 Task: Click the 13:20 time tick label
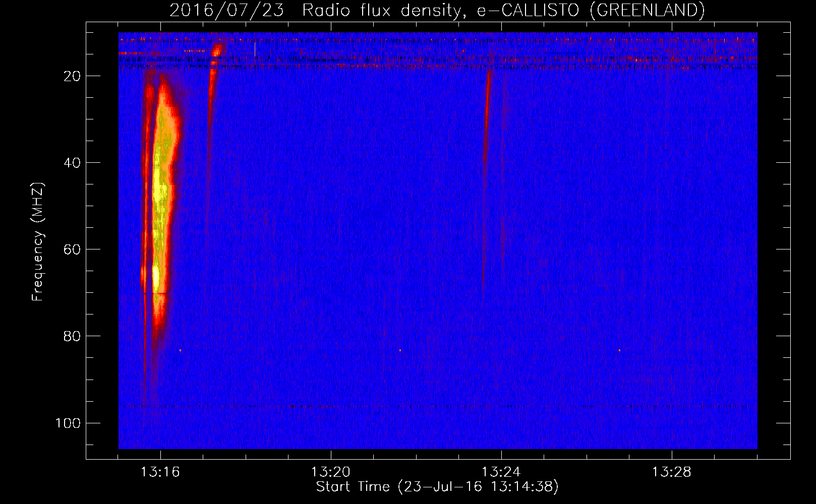pyautogui.click(x=330, y=472)
